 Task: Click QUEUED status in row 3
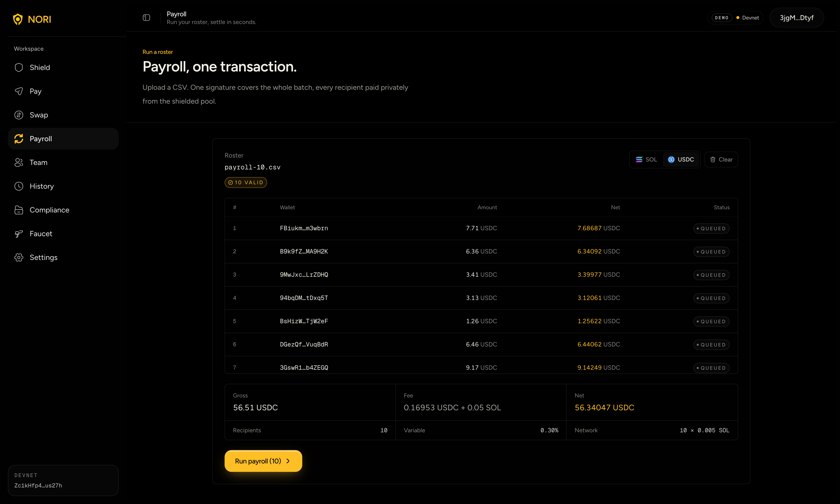pyautogui.click(x=711, y=275)
